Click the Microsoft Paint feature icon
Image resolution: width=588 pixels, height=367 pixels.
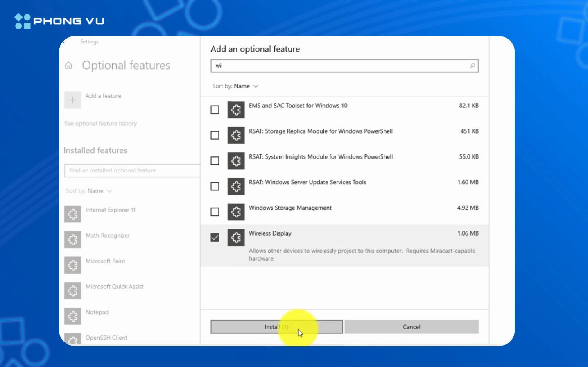click(x=73, y=265)
